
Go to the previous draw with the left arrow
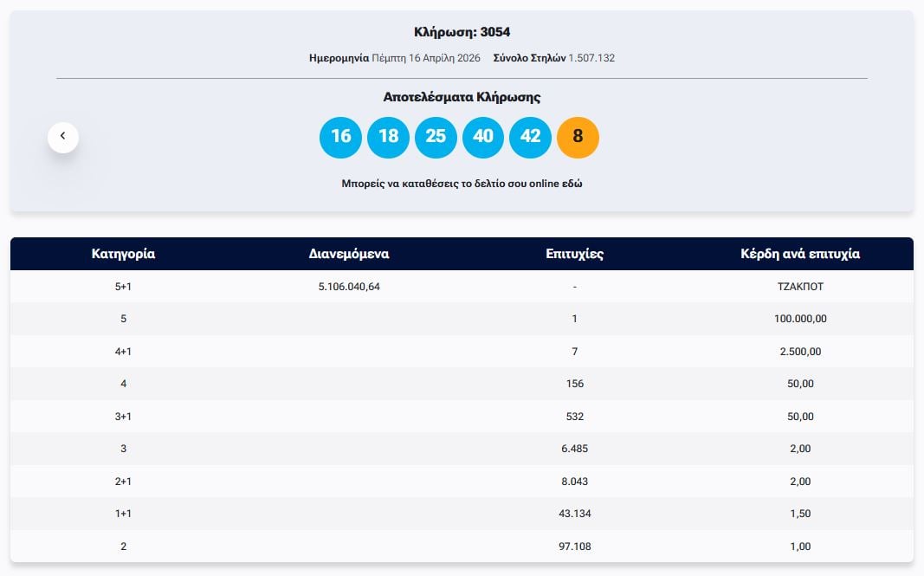pos(63,137)
